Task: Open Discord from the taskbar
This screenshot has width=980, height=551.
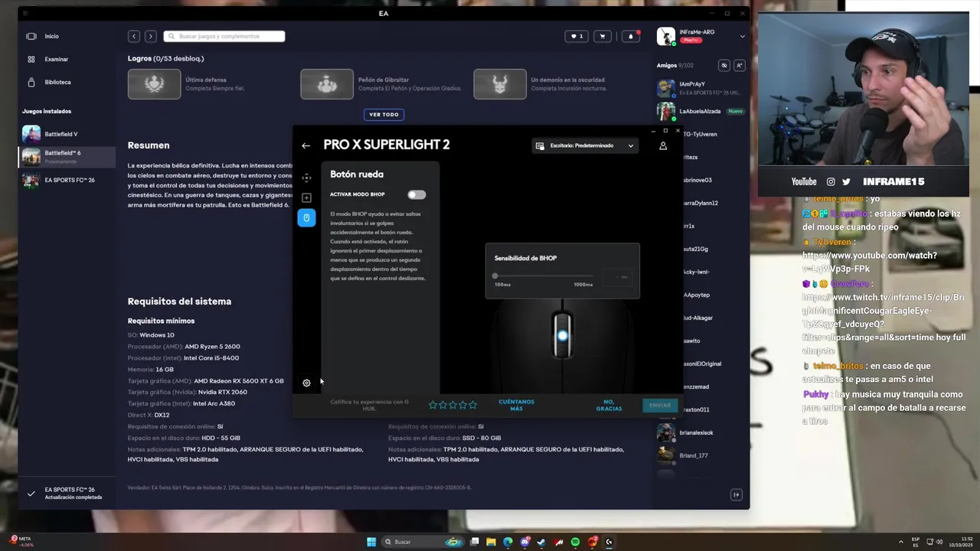Action: point(524,542)
